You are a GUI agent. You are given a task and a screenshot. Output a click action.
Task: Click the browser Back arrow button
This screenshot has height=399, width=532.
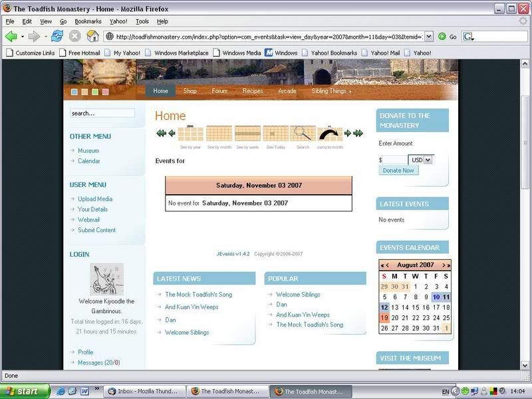tap(11, 37)
